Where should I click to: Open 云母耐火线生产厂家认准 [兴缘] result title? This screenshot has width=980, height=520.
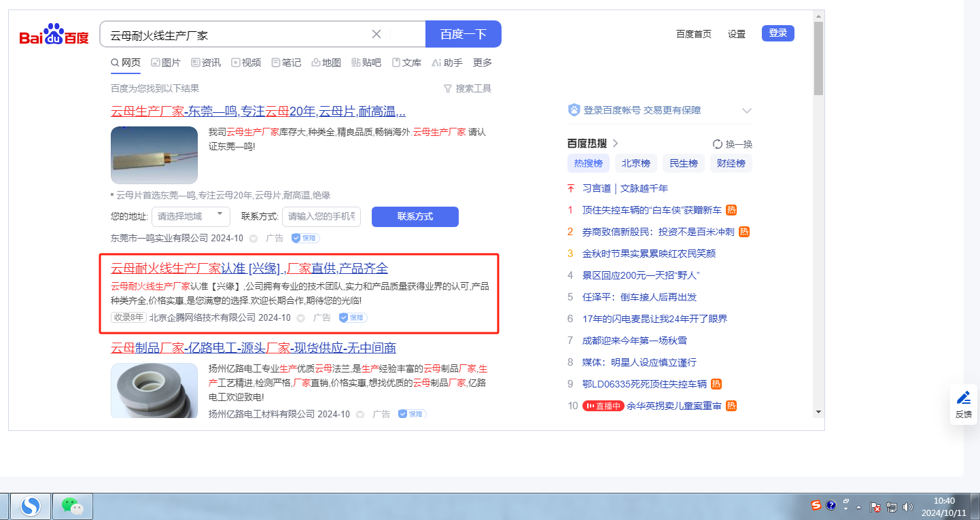tap(249, 268)
